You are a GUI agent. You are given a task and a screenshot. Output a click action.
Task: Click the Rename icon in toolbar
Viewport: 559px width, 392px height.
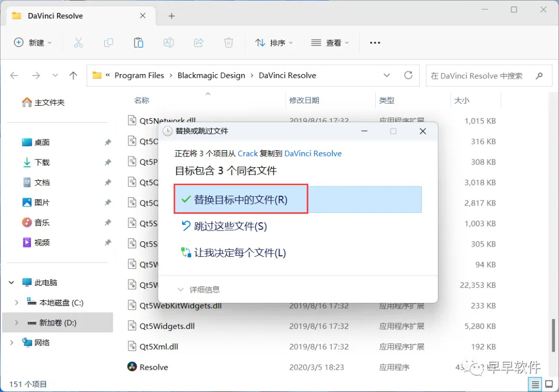(169, 43)
